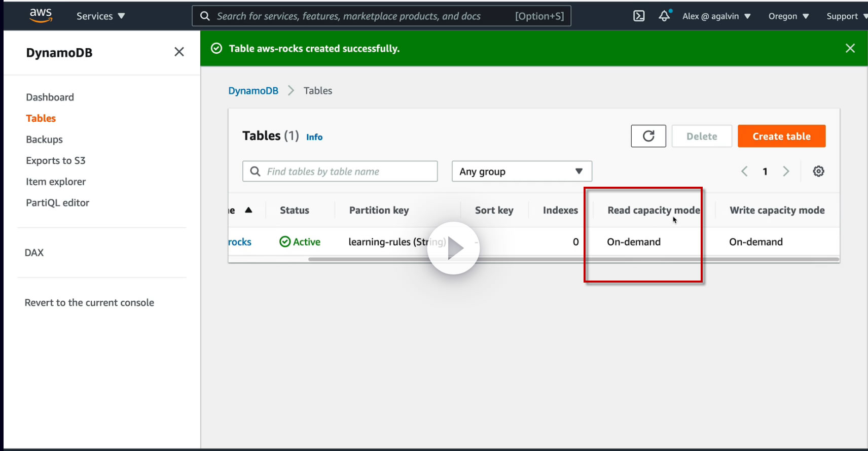The image size is (868, 451).
Task: Click the search magnifier in top bar
Action: 205,16
